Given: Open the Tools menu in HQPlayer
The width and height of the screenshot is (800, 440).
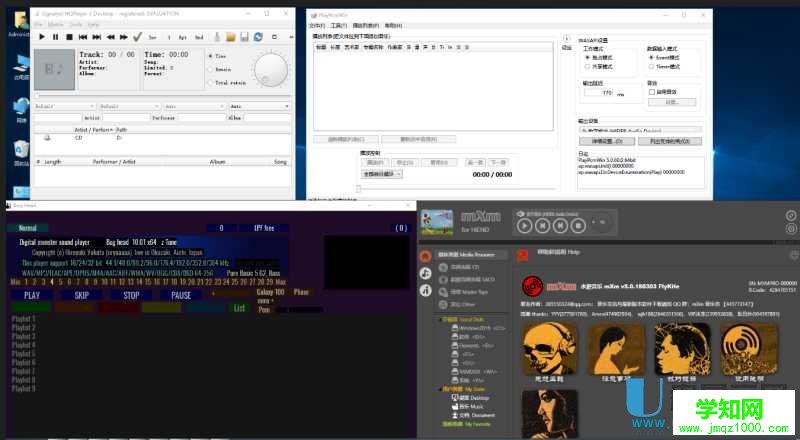Looking at the screenshot, I should [x=76, y=25].
